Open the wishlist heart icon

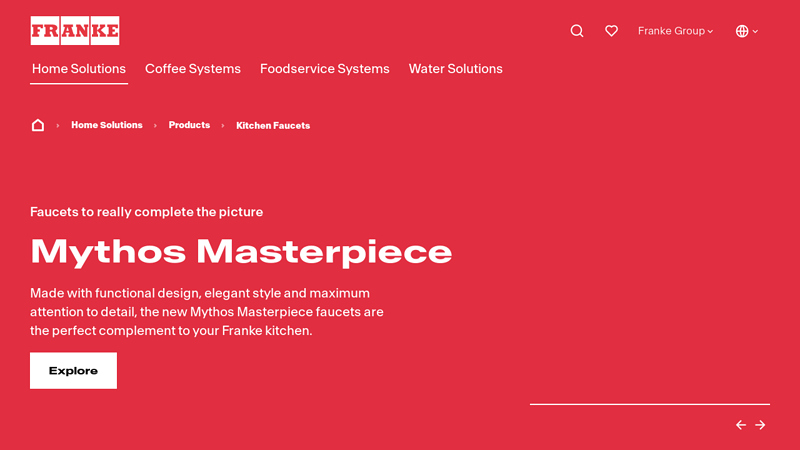611,31
